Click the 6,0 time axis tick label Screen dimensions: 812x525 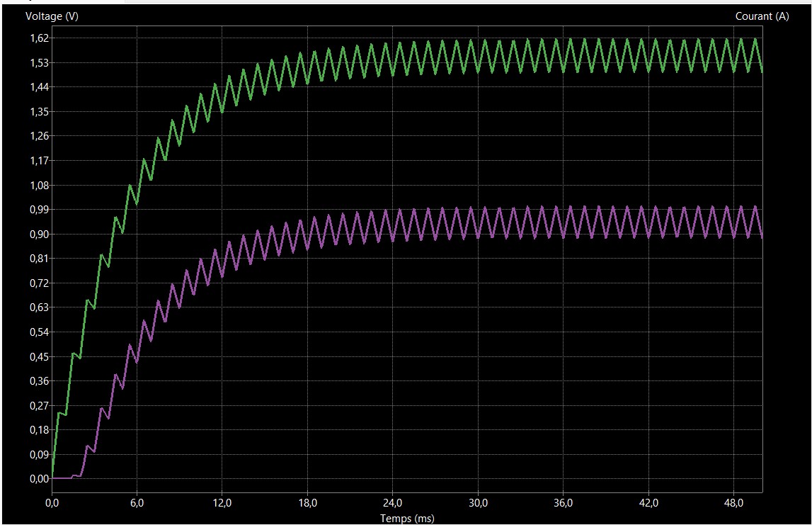(x=137, y=503)
